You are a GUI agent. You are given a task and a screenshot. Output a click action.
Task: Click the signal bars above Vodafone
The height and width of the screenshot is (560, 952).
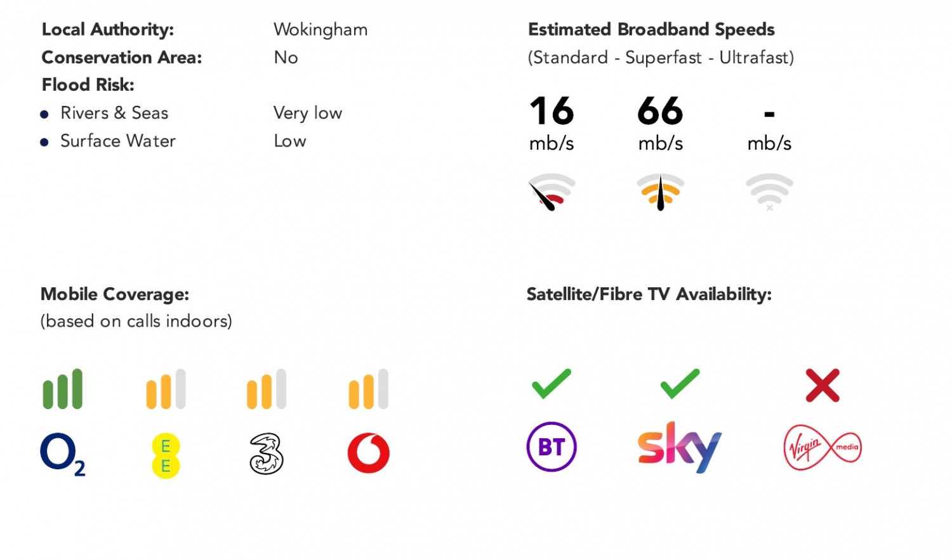coord(369,389)
